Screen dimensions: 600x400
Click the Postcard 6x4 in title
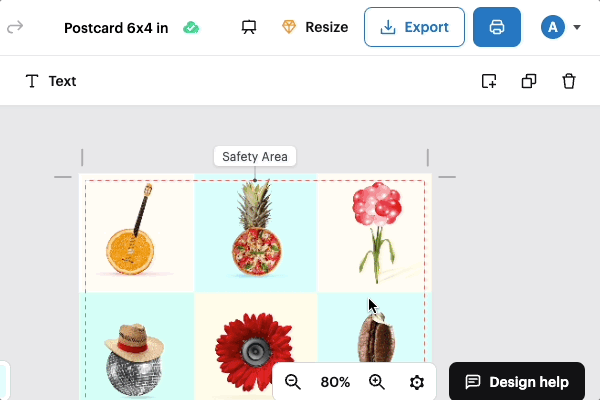pos(116,28)
